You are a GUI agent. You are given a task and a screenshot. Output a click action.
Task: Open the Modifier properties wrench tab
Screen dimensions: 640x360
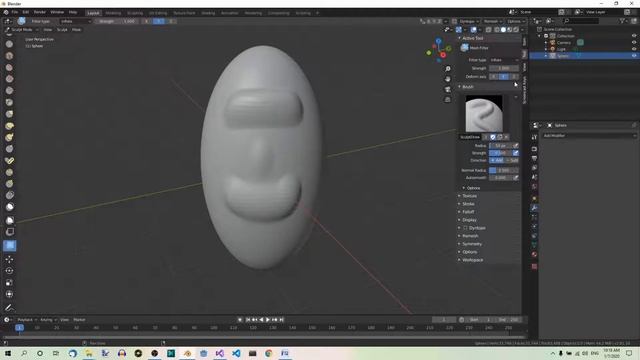[534, 208]
